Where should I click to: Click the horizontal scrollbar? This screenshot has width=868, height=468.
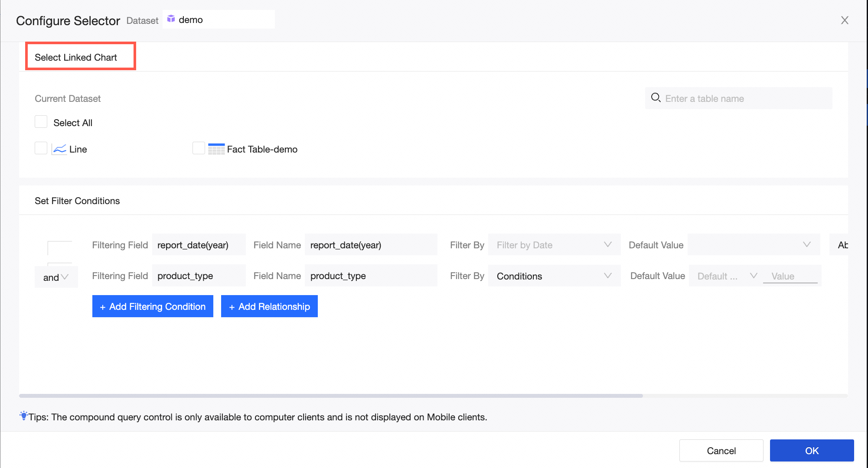tap(331, 396)
